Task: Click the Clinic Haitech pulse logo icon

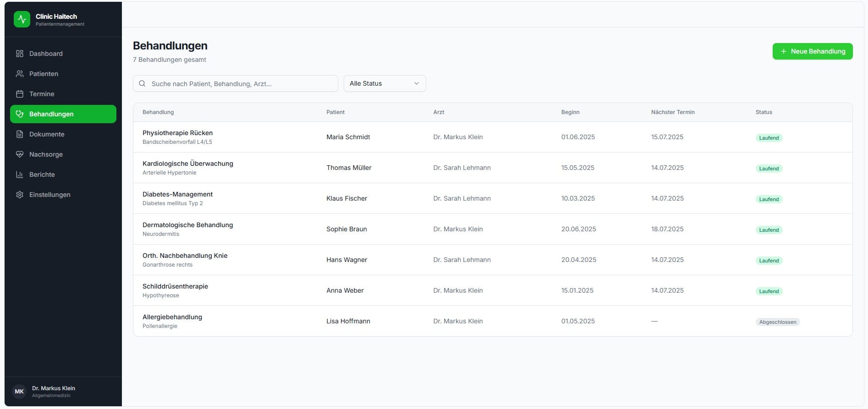Action: click(x=22, y=19)
